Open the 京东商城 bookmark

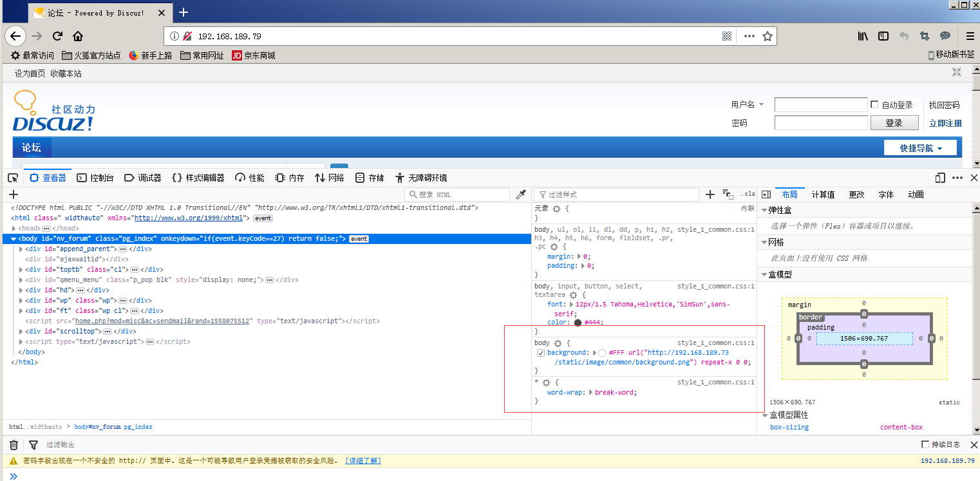pos(254,55)
